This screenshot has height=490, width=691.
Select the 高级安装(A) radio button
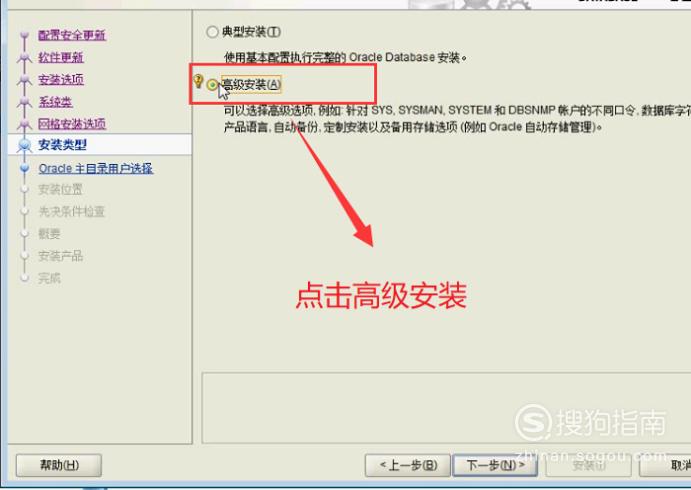point(212,85)
